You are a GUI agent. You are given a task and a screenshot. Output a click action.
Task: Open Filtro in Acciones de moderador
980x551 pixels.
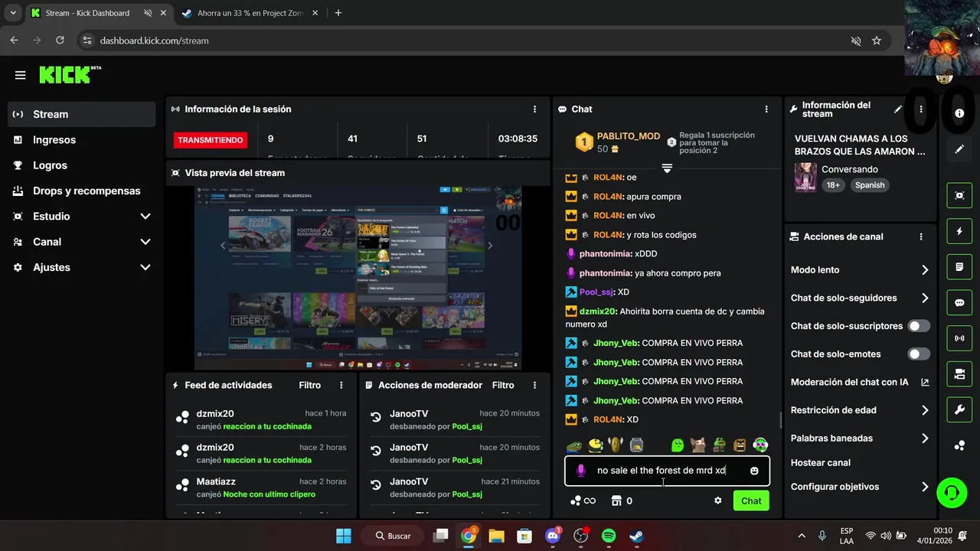[503, 385]
